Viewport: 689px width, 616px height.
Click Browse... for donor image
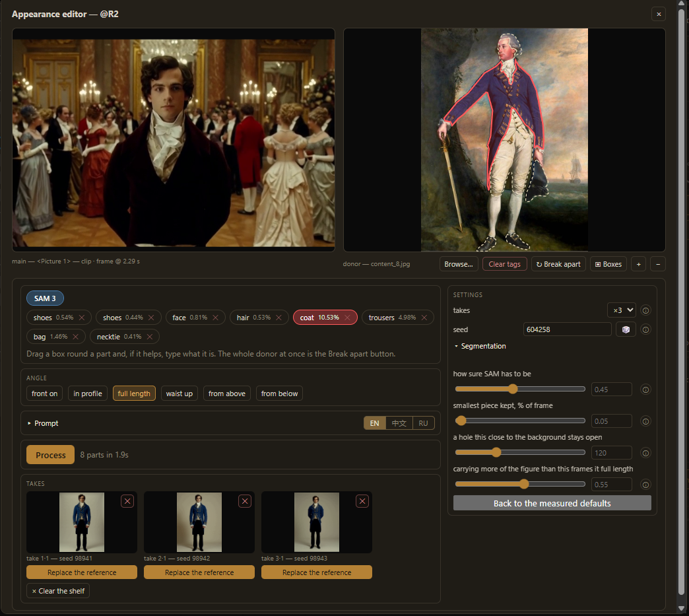click(458, 264)
